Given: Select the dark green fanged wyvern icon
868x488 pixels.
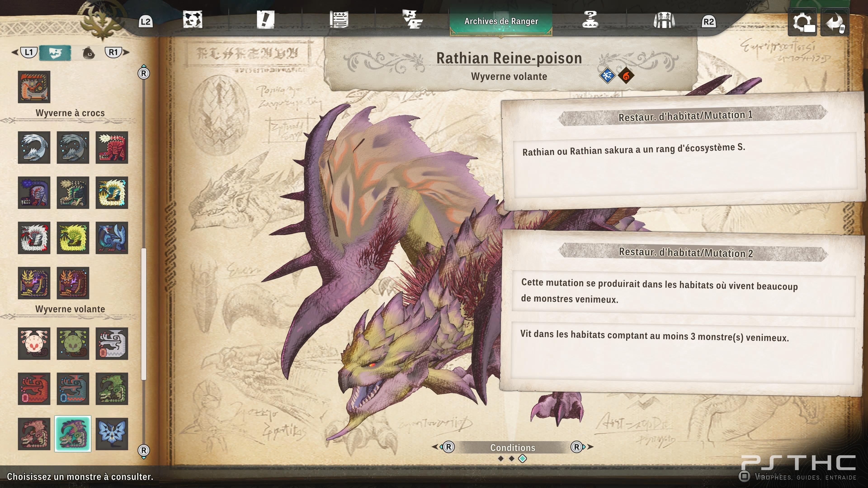Looking at the screenshot, I should (73, 193).
